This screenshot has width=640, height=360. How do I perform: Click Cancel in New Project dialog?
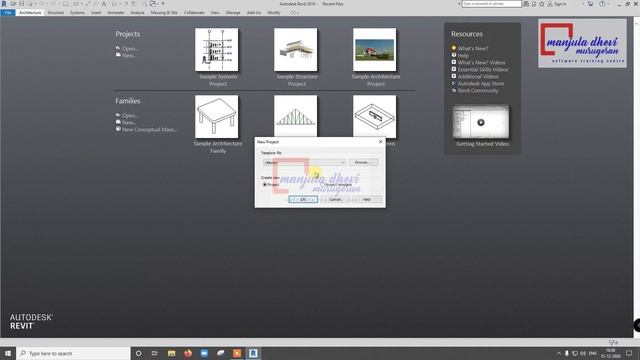(x=335, y=199)
